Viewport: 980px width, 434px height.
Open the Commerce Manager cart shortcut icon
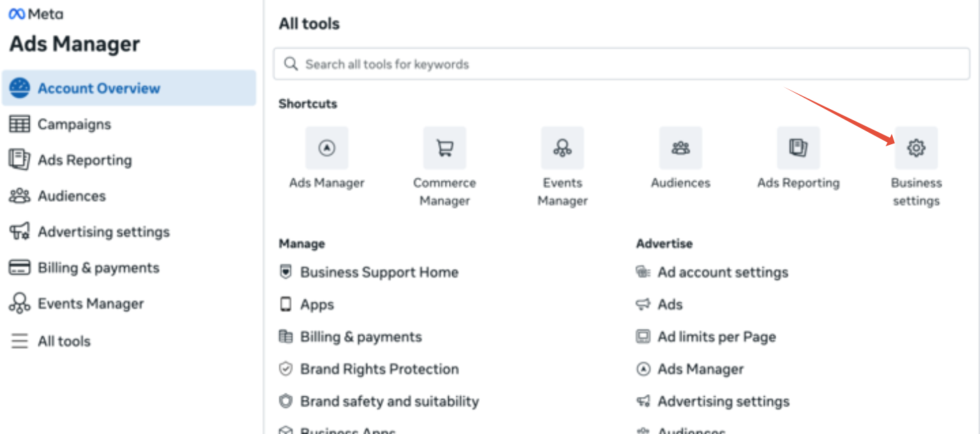click(445, 148)
